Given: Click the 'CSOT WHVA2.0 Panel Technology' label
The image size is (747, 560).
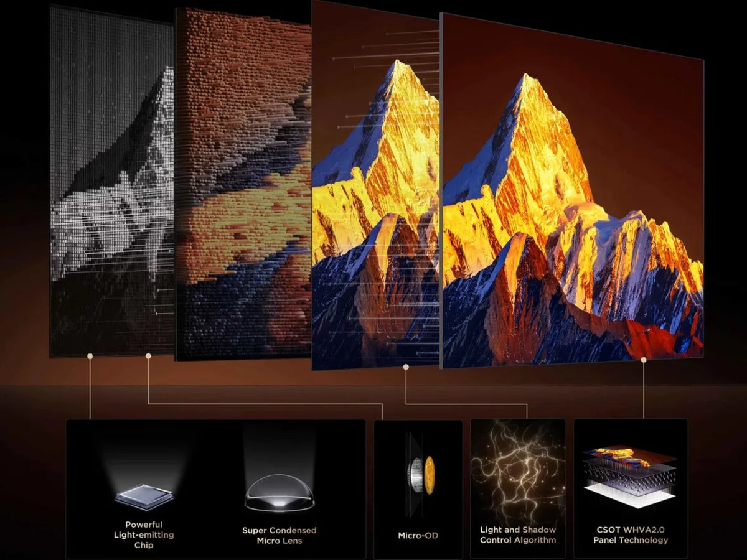Looking at the screenshot, I should (x=630, y=535).
